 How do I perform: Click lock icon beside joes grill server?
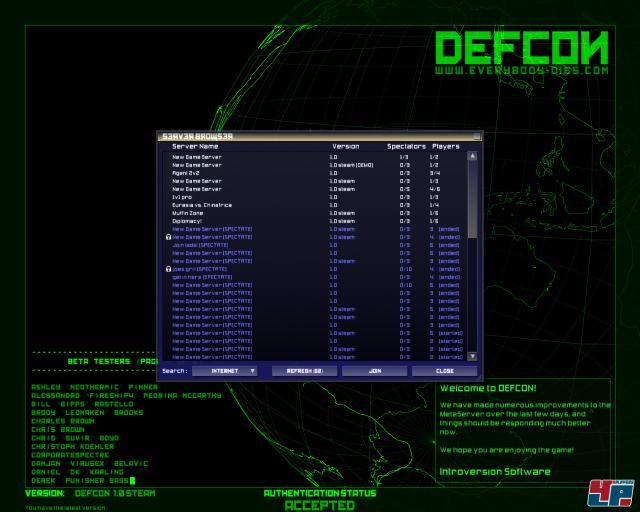point(168,269)
